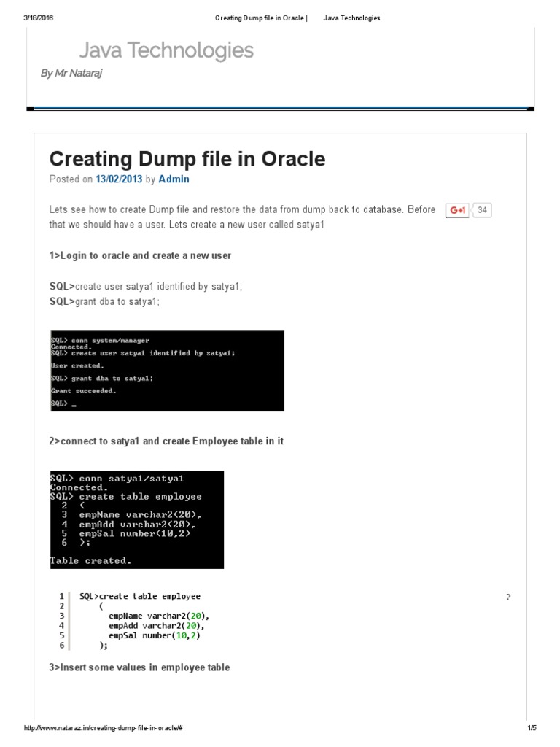Click the 34 plus-one count bubble
Screen dimensions: 560x747
coord(483,210)
